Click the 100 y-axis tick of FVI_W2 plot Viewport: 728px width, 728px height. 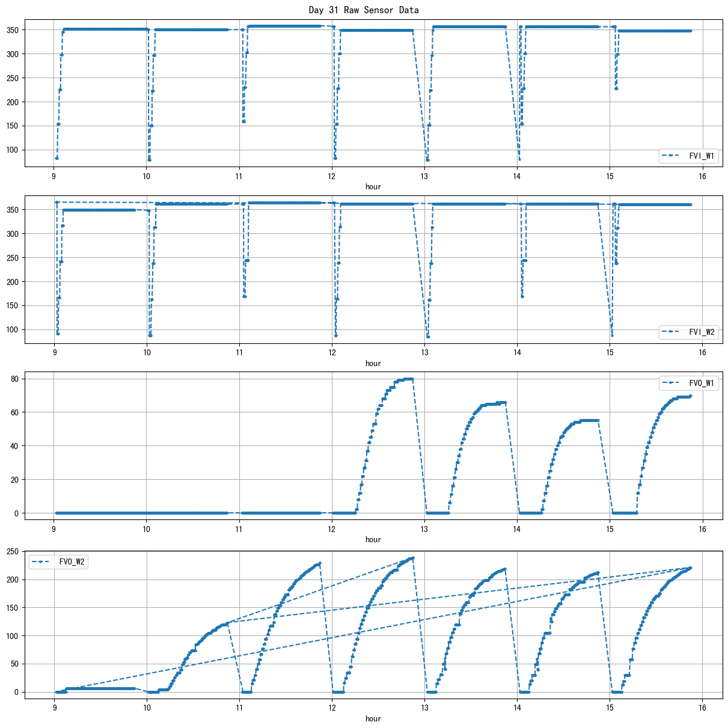pos(13,330)
